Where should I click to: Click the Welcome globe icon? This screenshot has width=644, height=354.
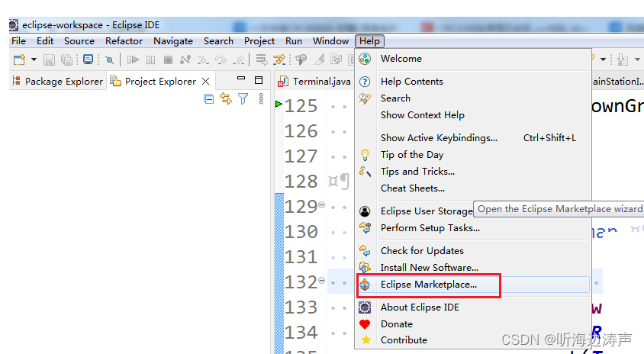[365, 59]
